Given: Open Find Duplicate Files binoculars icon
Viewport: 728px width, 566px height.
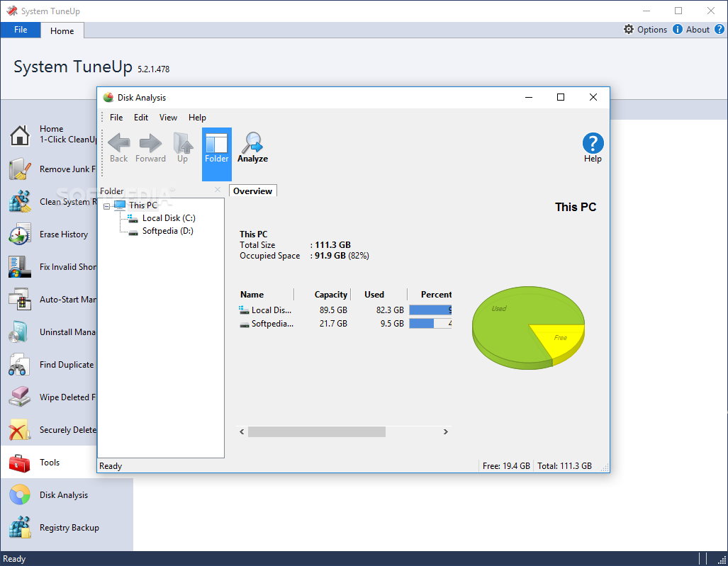Looking at the screenshot, I should coord(20,365).
